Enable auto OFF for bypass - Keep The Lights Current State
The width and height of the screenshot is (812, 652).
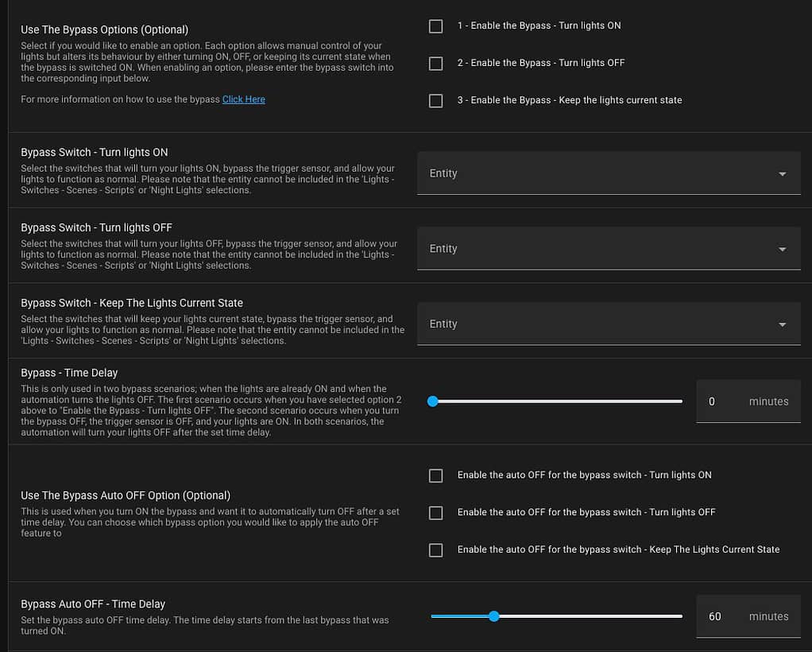pyautogui.click(x=435, y=550)
